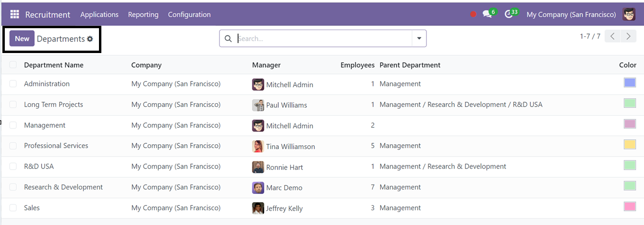The image size is (644, 225).
Task: Open the Reporting menu
Action: pos(143,15)
